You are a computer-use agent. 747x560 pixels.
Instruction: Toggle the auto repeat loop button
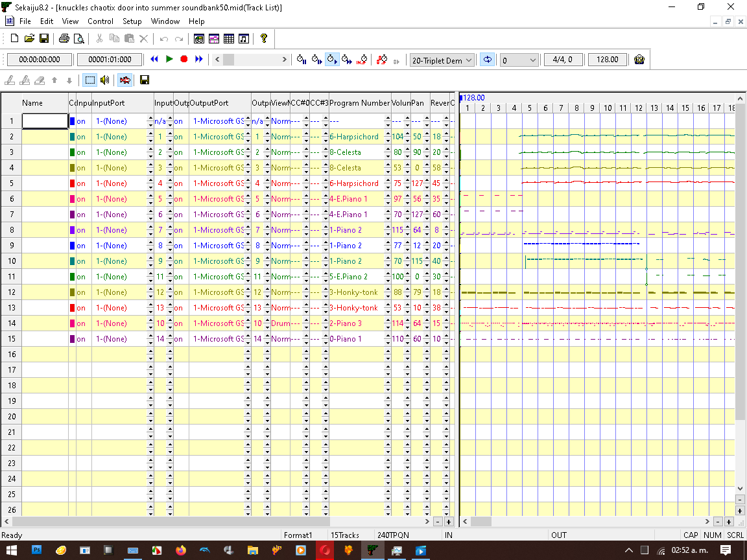487,60
